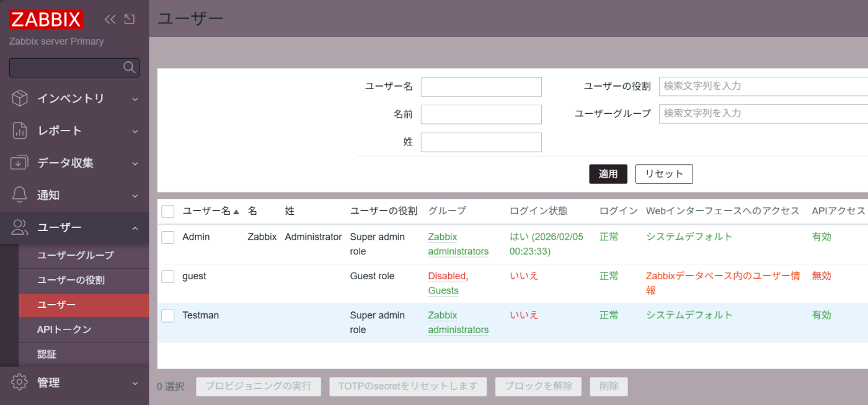Open the Guests group link
The height and width of the screenshot is (405, 868).
point(443,290)
